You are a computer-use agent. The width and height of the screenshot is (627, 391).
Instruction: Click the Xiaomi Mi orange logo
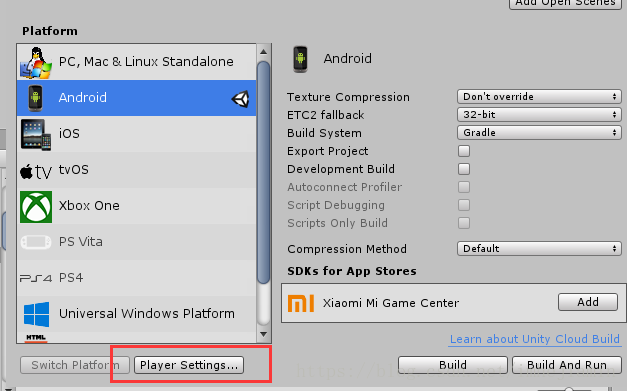coord(301,303)
